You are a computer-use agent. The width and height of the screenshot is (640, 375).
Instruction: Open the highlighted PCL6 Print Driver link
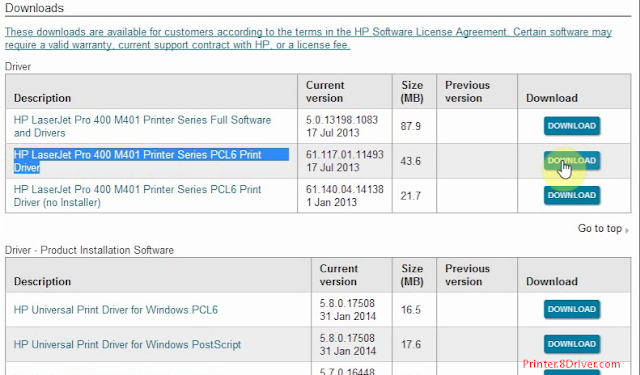pos(138,161)
